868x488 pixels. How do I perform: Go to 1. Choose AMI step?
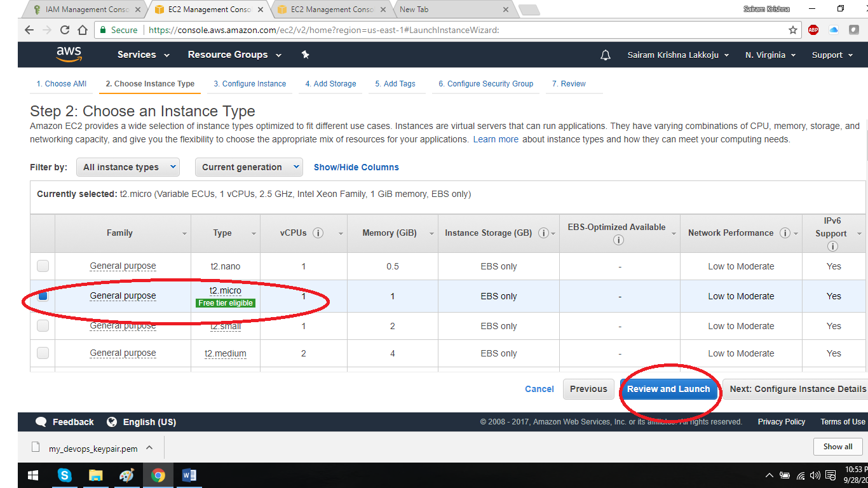pos(62,84)
